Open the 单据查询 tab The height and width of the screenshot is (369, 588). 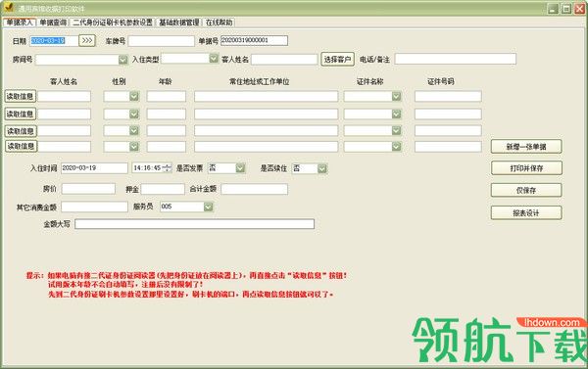click(53, 23)
